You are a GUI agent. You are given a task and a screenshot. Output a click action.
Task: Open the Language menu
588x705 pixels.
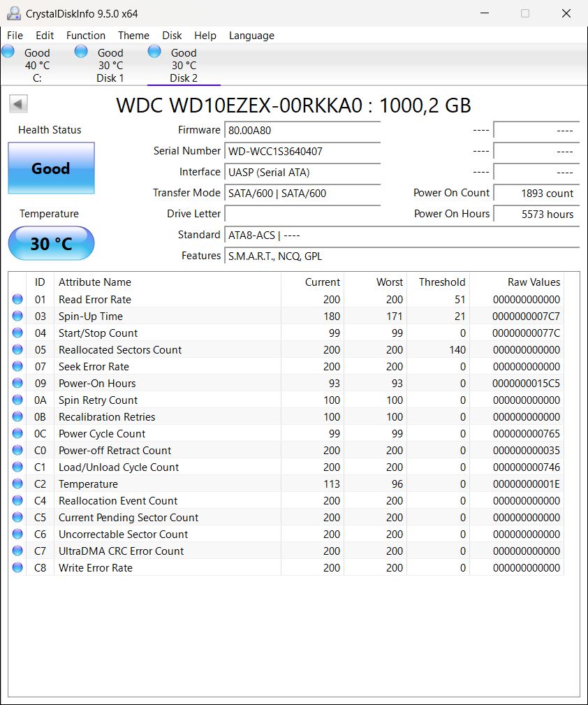[251, 35]
